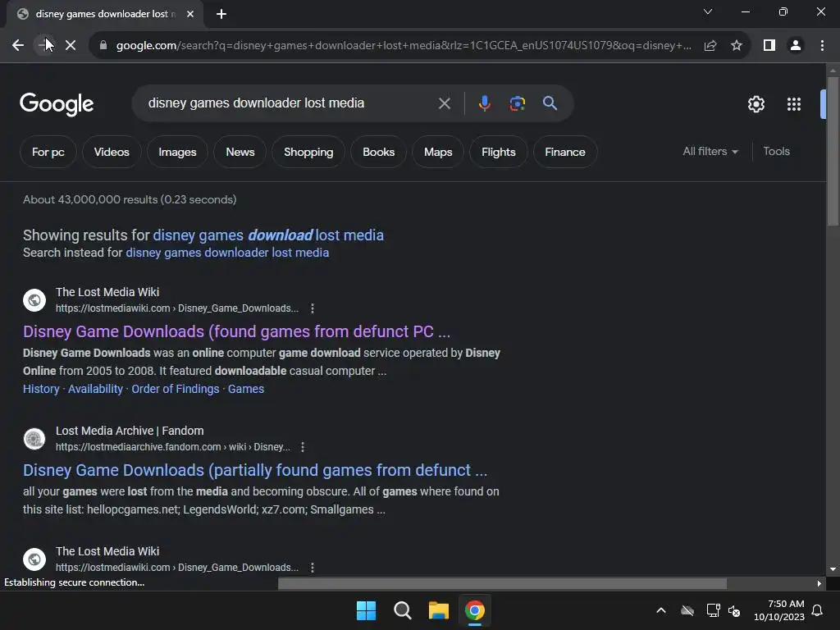Stop loading the page with the X button
The width and height of the screenshot is (840, 630).
(71, 45)
